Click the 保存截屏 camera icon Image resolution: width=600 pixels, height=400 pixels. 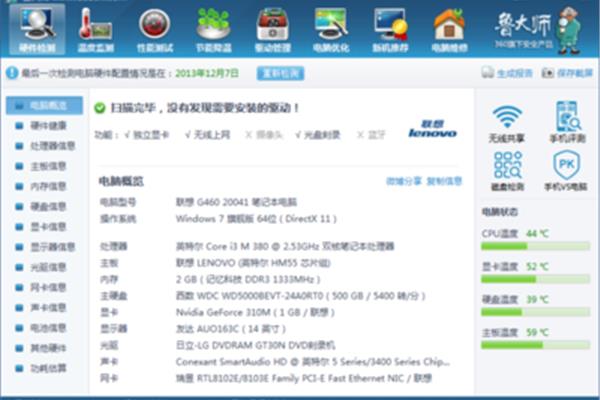[548, 72]
